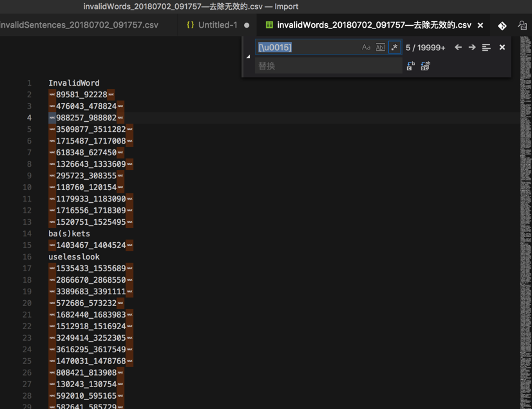Click 118760_120154 on line 10
Image resolution: width=532 pixels, height=409 pixels.
(x=86, y=187)
